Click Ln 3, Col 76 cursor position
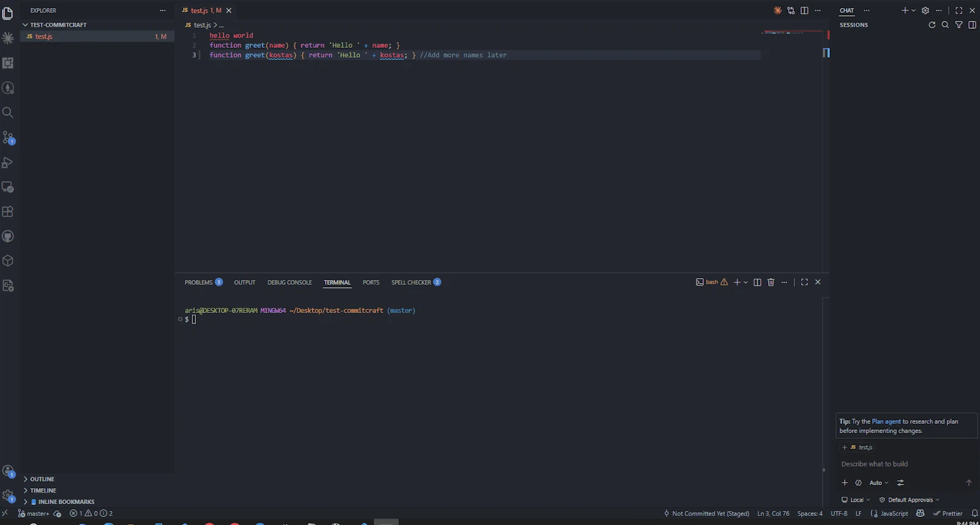 (773, 513)
